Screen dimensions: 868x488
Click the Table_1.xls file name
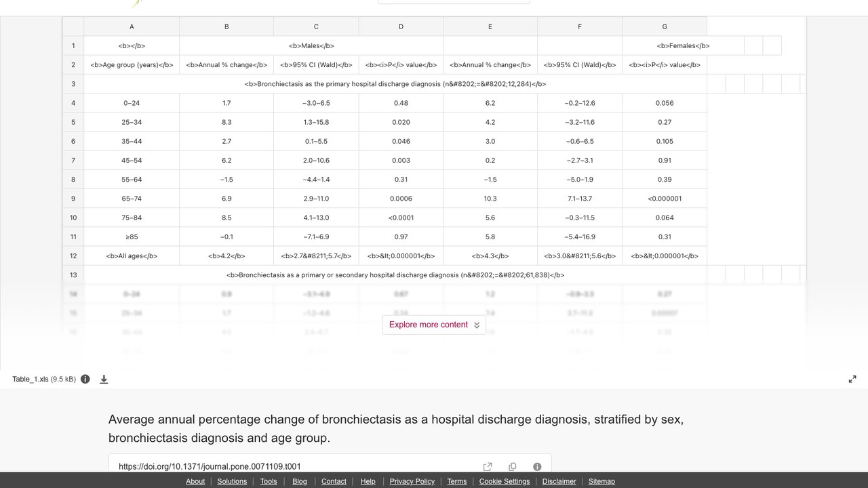pos(30,379)
